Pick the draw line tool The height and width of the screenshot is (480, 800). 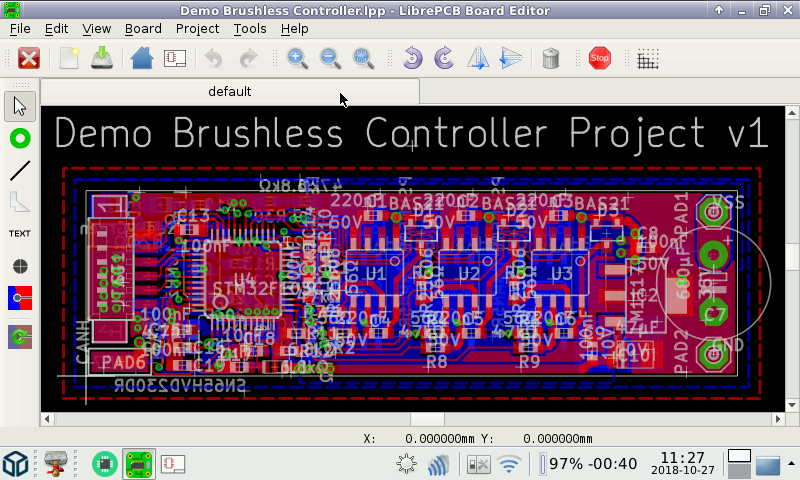pyautogui.click(x=20, y=170)
